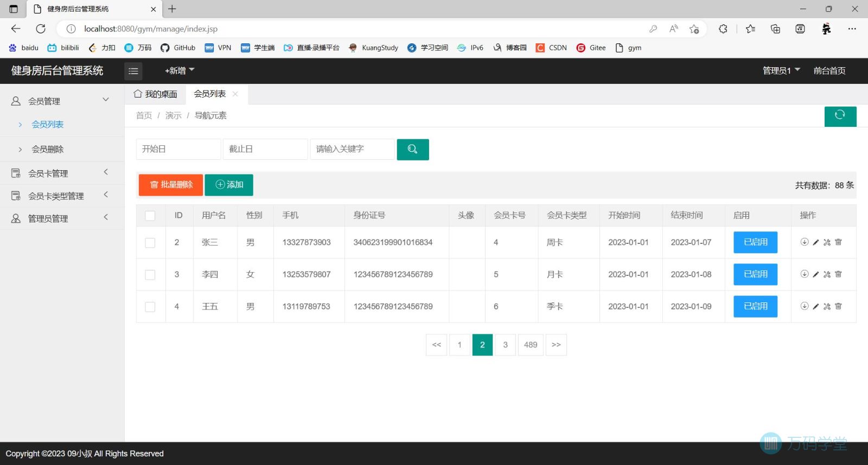The height and width of the screenshot is (465, 868).
Task: Open the Gitee bookmark
Action: [x=591, y=48]
